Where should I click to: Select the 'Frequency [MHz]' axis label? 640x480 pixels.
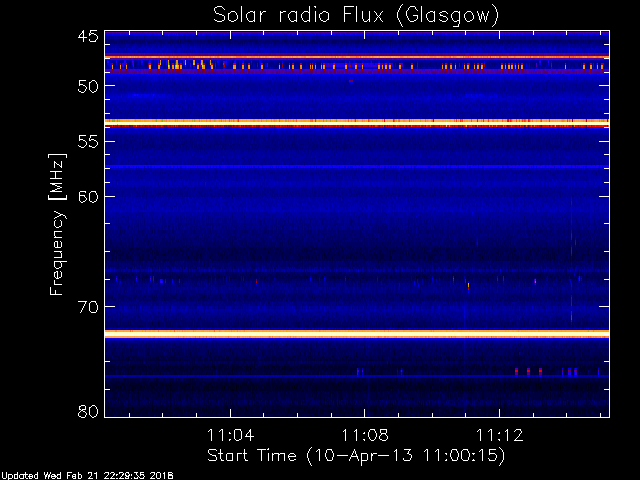coord(57,224)
